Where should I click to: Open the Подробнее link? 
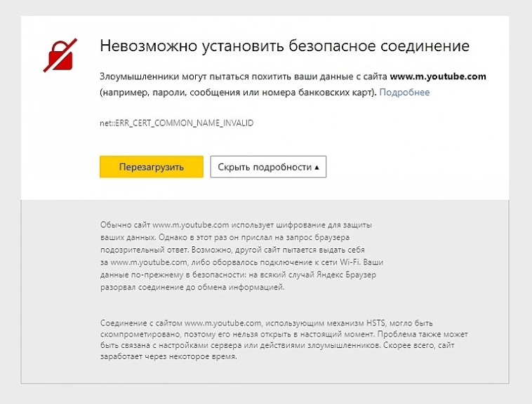404,92
